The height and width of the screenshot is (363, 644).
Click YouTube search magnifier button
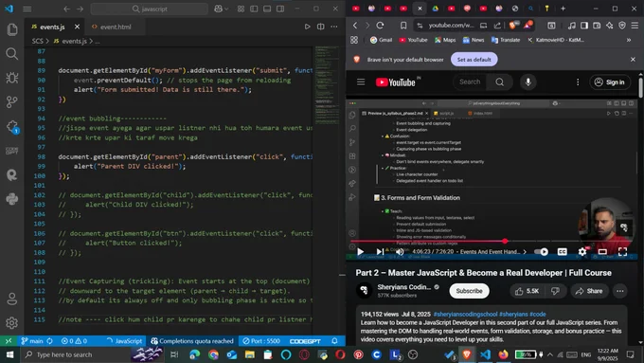(499, 82)
